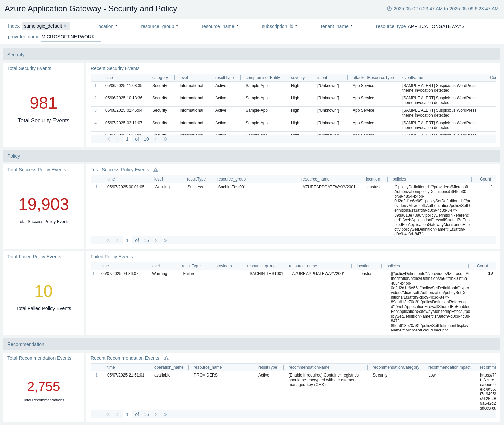The image size is (504, 425).
Task: Go to next page of Recent Security Events
Action: point(156,139)
